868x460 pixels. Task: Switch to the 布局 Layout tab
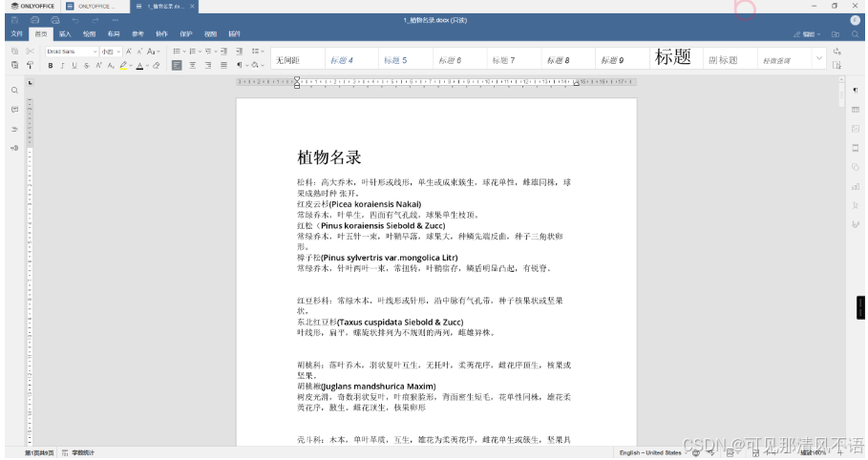point(114,34)
